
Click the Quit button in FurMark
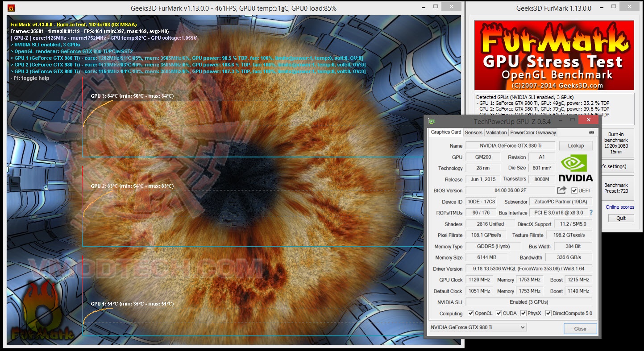tap(621, 218)
